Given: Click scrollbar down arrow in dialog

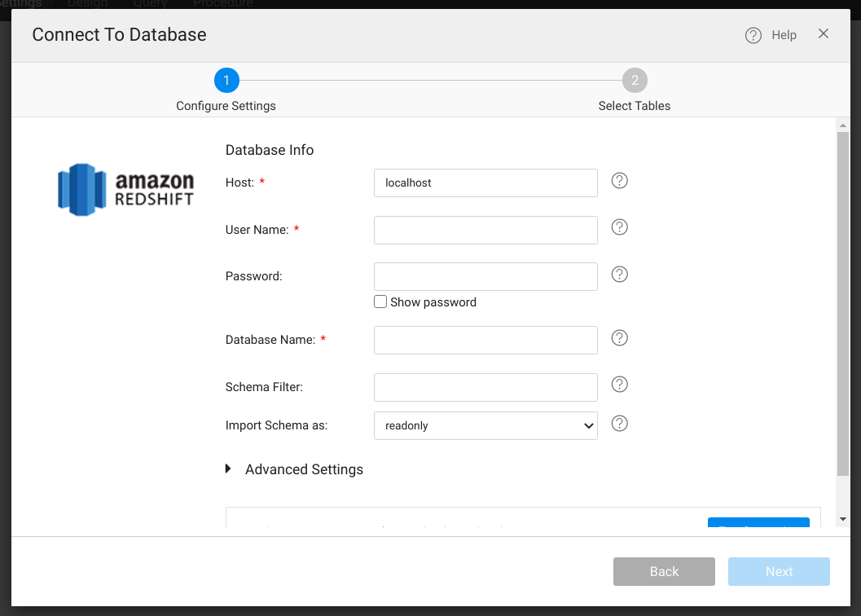Looking at the screenshot, I should (x=843, y=519).
